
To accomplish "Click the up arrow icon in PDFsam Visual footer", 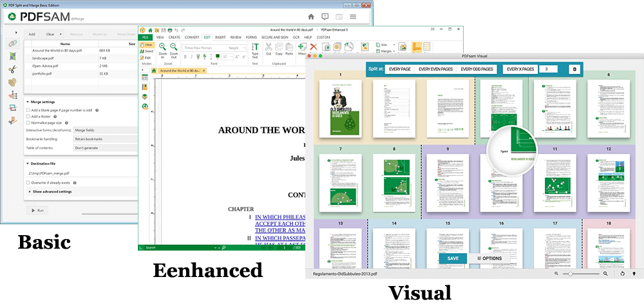I will [634, 274].
